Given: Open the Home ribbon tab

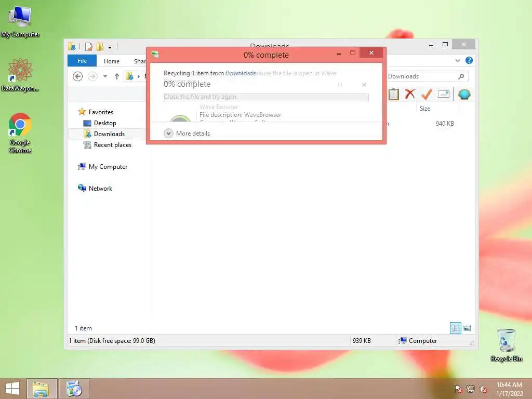Looking at the screenshot, I should coord(112,61).
